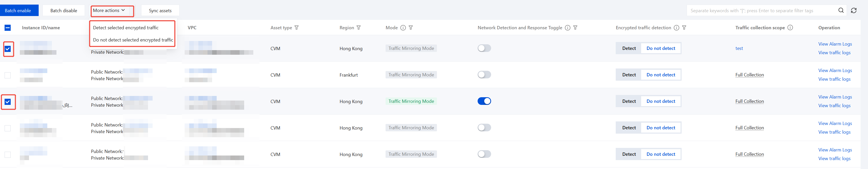Disable the enabled Network Detection toggle switch
Screen dimensions: 868x169
[x=484, y=101]
